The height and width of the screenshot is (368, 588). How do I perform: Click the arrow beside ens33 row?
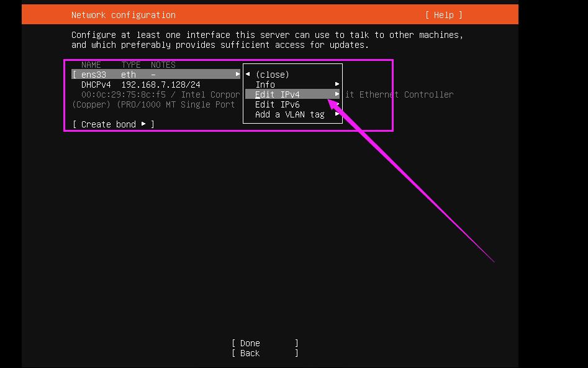[237, 75]
